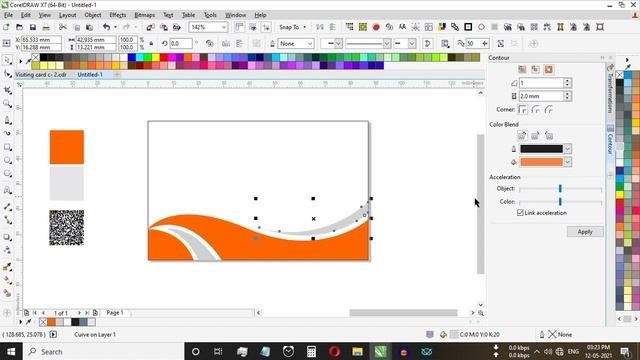Screen dimensions: 640x360
Task: Toggle the Link acceleration checkbox
Action: tap(520, 213)
